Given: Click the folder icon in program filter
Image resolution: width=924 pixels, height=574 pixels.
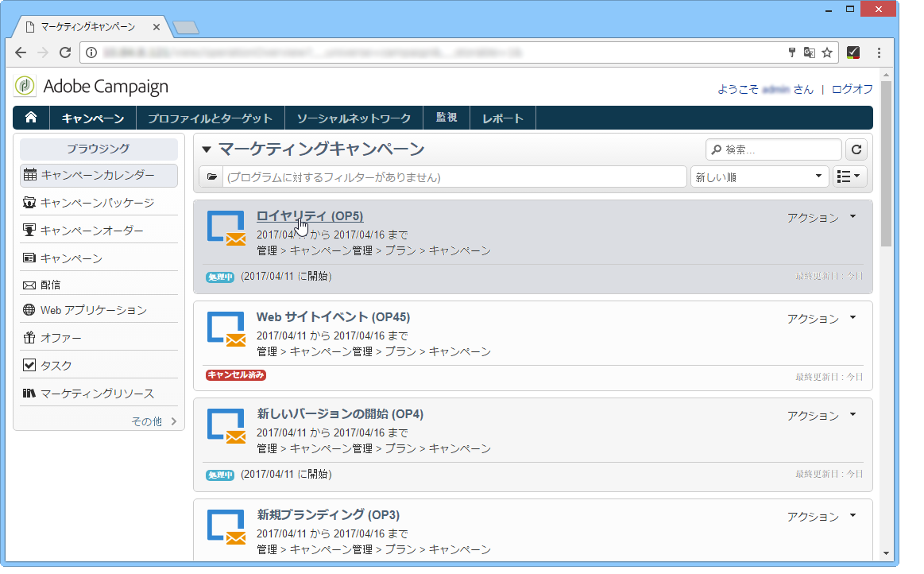Looking at the screenshot, I should tap(211, 177).
